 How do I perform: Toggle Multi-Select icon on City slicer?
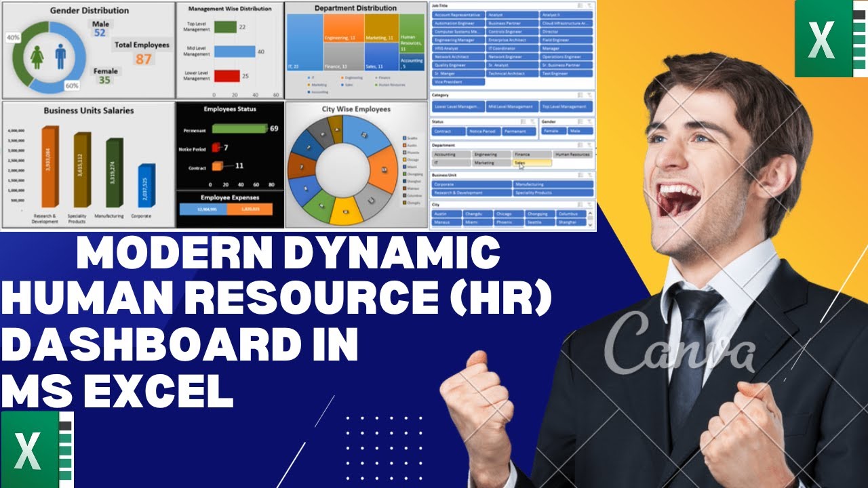point(580,205)
